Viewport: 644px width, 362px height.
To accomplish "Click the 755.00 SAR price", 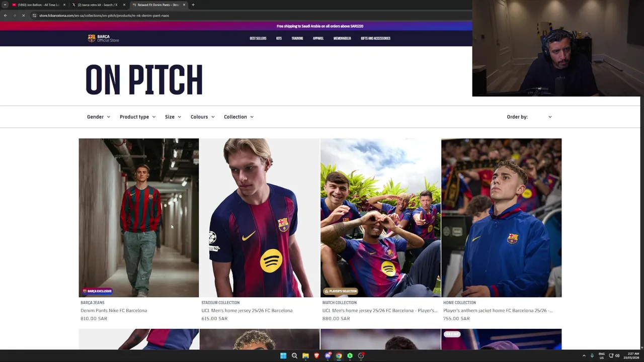I will (456, 319).
